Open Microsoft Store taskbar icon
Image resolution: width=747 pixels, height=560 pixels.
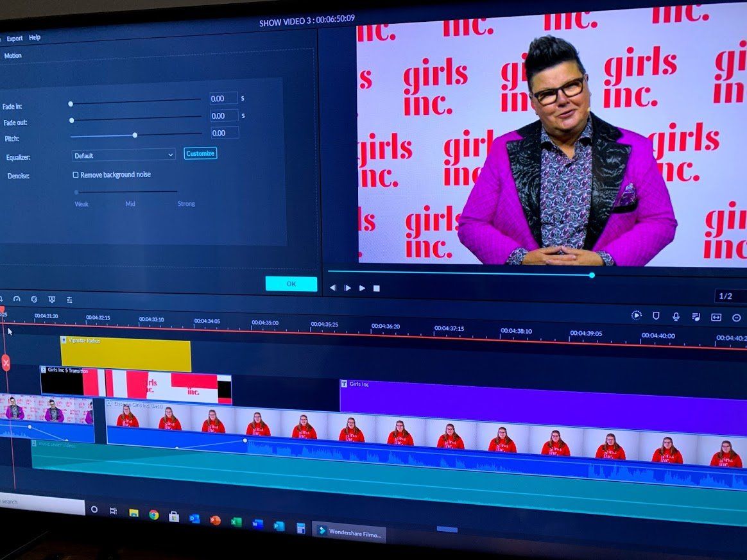174,516
